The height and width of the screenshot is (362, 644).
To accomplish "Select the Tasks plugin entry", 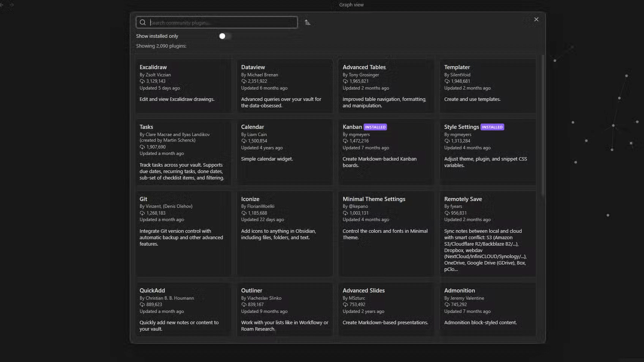I will coord(183,152).
